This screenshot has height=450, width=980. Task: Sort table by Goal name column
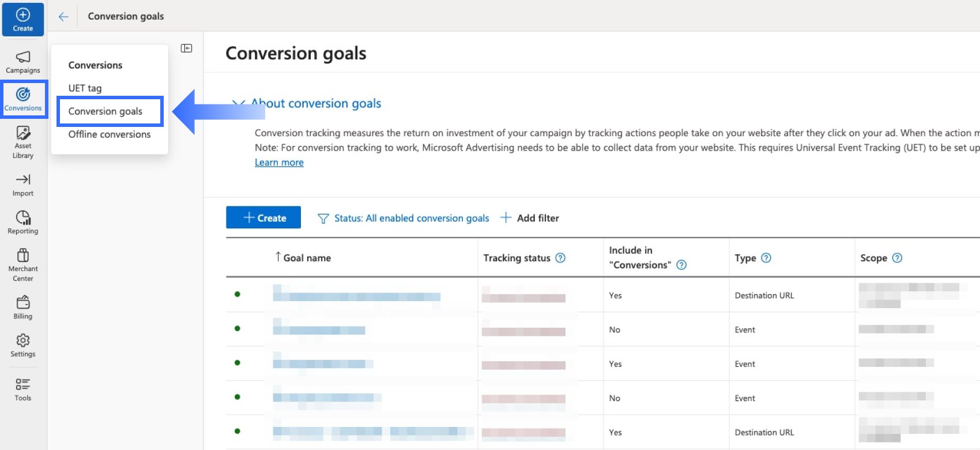[x=306, y=258]
